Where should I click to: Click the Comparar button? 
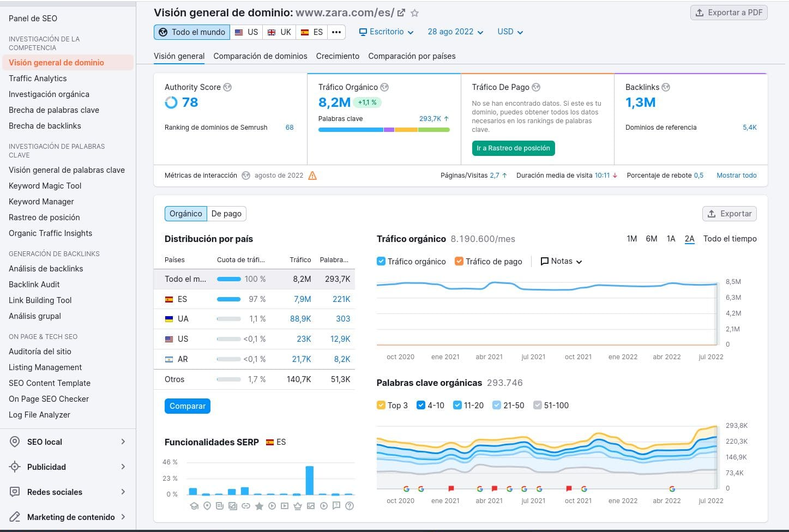click(187, 406)
